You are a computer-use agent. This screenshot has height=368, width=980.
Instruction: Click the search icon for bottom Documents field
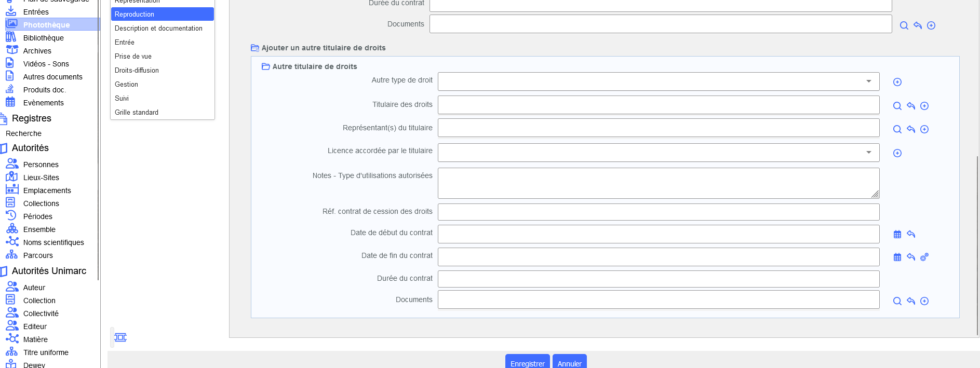[897, 301]
